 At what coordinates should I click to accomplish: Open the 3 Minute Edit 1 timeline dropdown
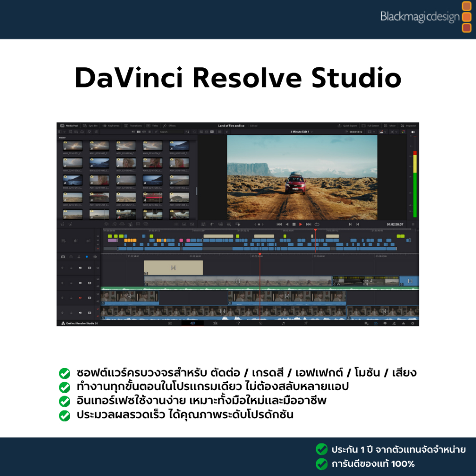coord(301,132)
